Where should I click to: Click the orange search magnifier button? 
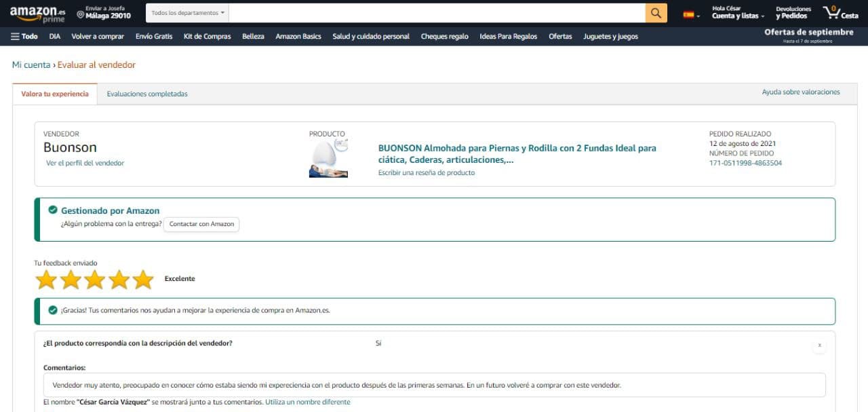(656, 13)
